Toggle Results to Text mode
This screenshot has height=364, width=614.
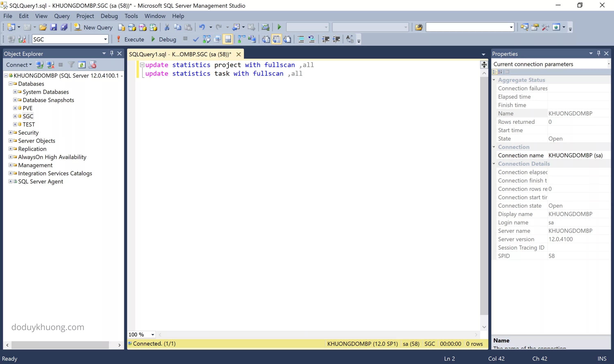pos(266,39)
